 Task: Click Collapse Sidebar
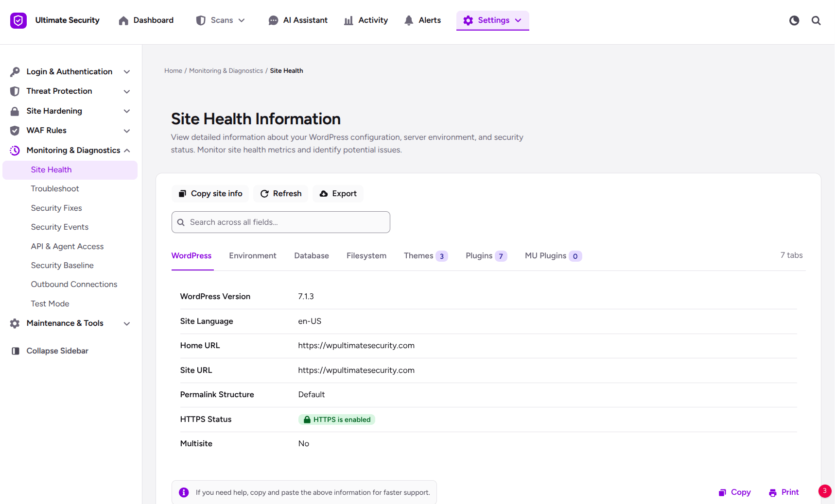tap(50, 351)
